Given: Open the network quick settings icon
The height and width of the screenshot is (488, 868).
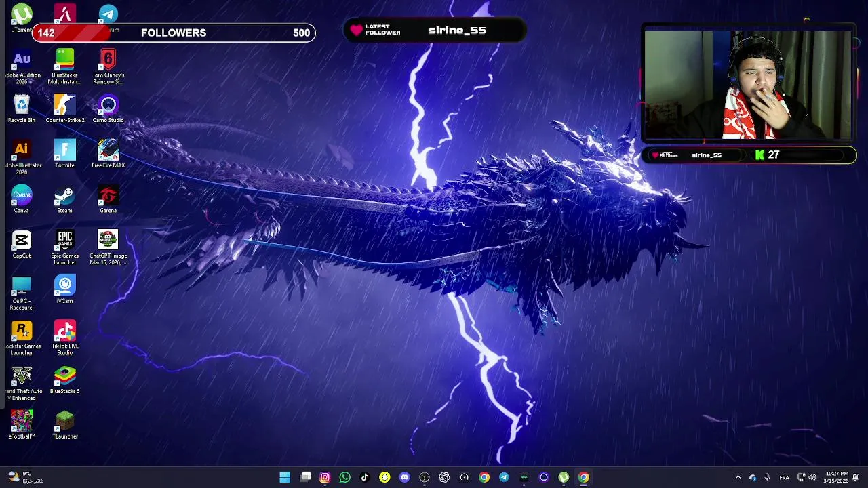Looking at the screenshot, I should coord(801,477).
